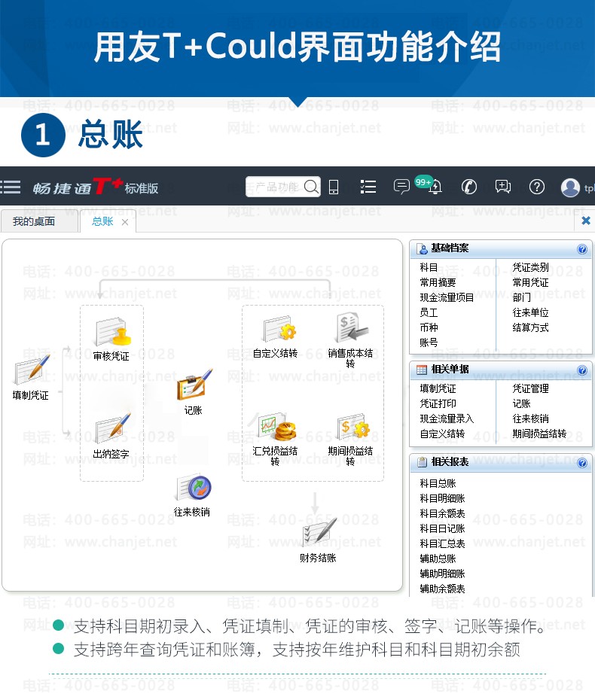Open 记账 in 相关单据 list
Viewport: 595px width, 700px height.
(x=521, y=403)
